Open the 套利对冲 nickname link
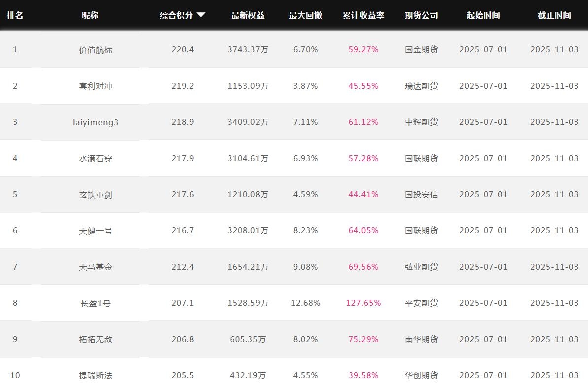The height and width of the screenshot is (390, 588). pyautogui.click(x=96, y=86)
